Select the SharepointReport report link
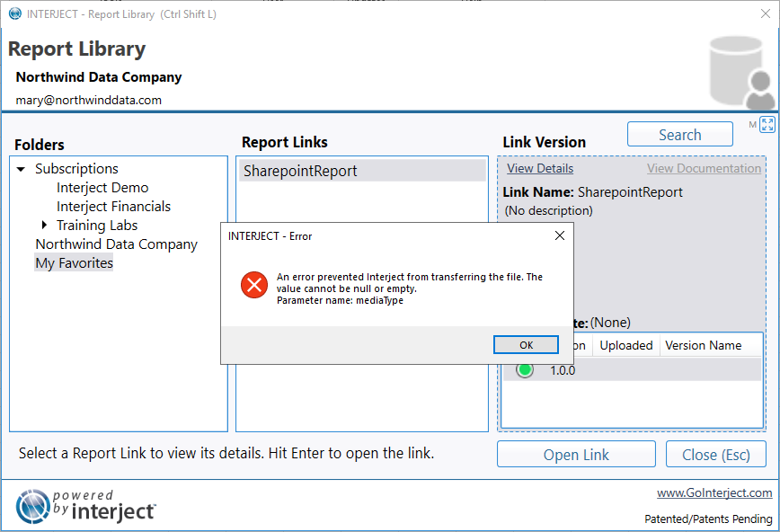 [x=362, y=171]
